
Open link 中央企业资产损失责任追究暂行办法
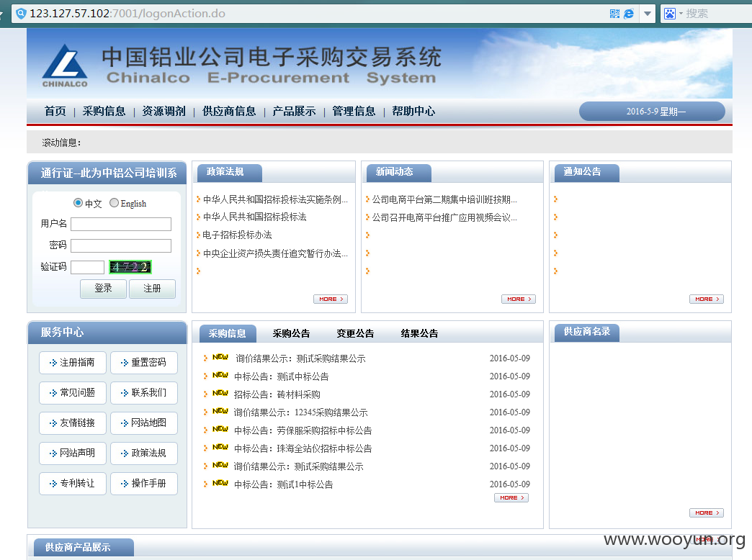coord(275,253)
